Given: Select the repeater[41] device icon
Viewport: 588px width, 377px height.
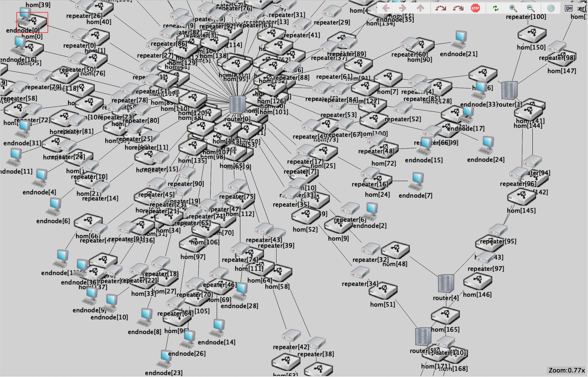Looking at the screenshot, I should click(x=302, y=24).
